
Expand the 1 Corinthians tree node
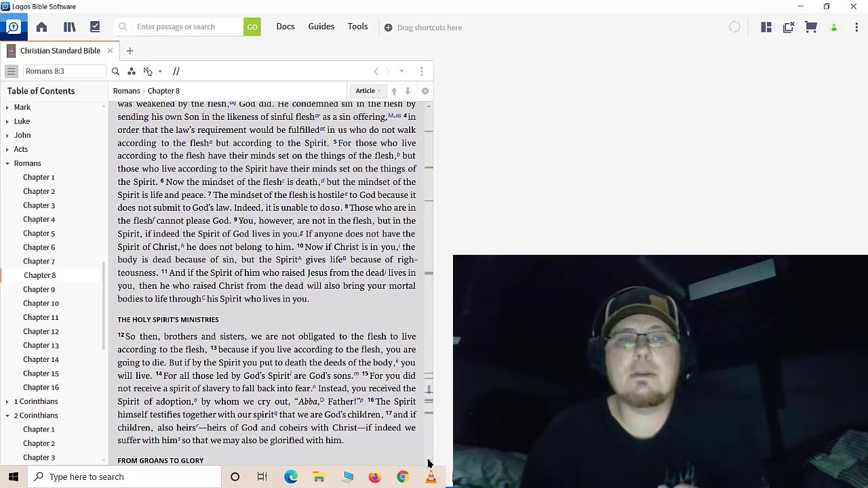pyautogui.click(x=7, y=401)
